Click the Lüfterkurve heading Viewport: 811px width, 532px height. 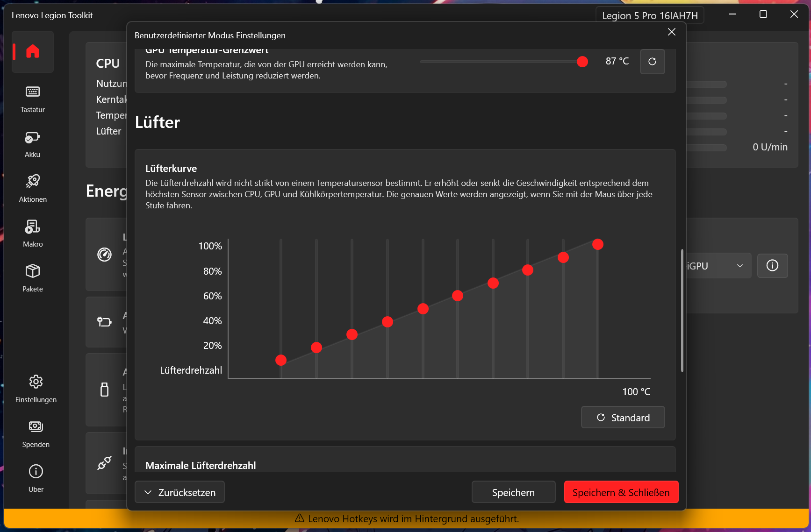pos(171,168)
